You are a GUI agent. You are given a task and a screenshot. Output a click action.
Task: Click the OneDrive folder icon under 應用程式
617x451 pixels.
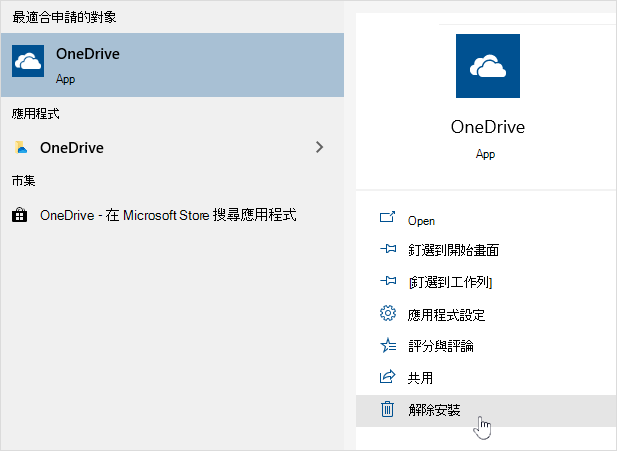(x=21, y=148)
